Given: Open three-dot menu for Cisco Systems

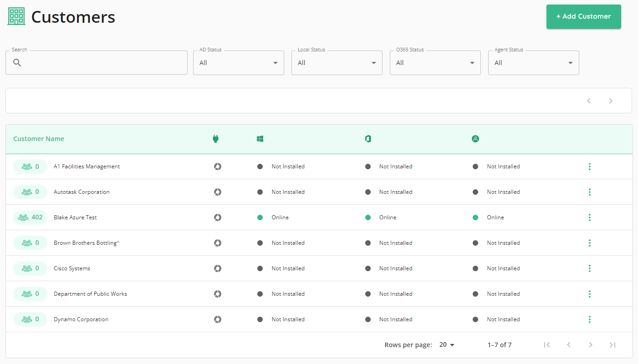Looking at the screenshot, I should click(x=589, y=268).
